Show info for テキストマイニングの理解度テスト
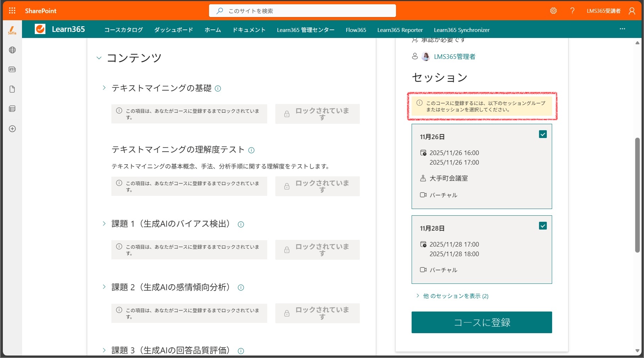 (251, 150)
